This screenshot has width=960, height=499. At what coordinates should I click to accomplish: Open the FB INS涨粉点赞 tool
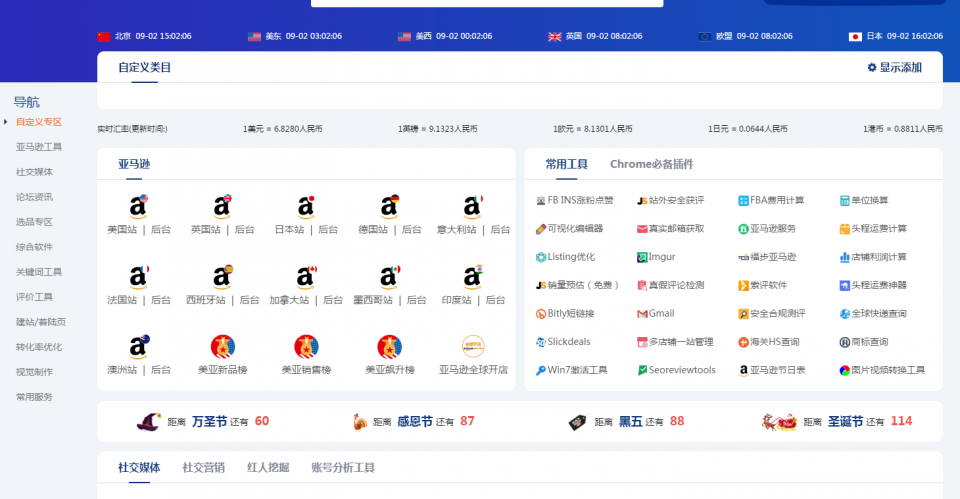(x=574, y=200)
